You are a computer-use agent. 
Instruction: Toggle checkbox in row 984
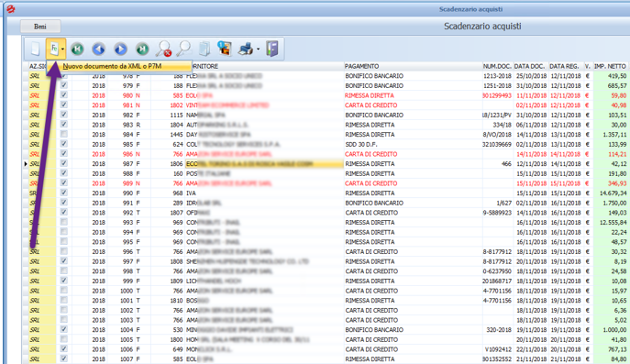[x=64, y=134]
